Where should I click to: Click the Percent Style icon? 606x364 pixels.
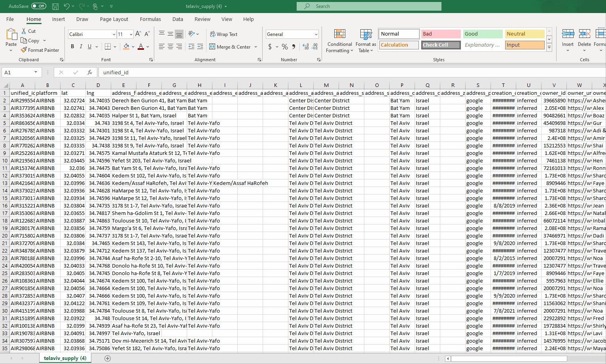pyautogui.click(x=285, y=47)
